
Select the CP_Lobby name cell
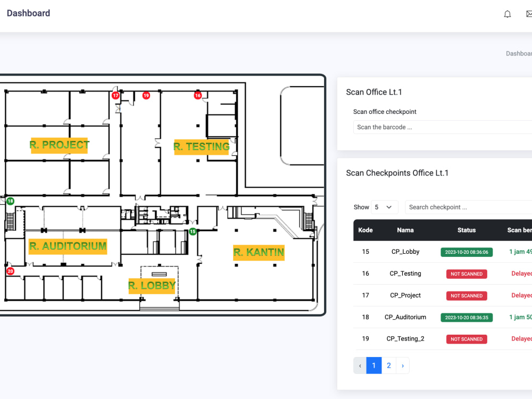point(405,252)
